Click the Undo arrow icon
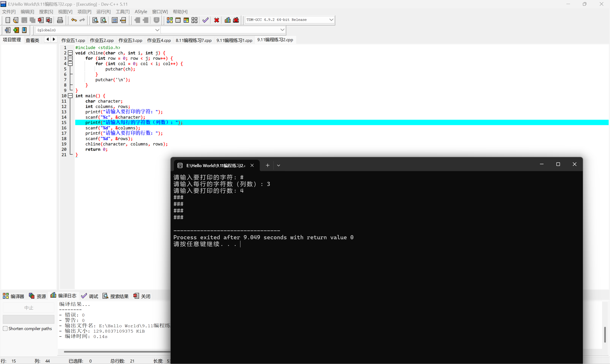Viewport: 610px width, 364px height. (x=74, y=20)
